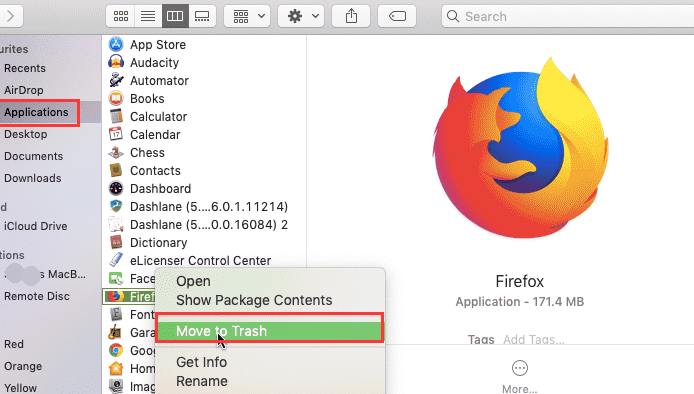This screenshot has height=394, width=694.
Task: Switch to list view in toolbar
Action: [148, 16]
